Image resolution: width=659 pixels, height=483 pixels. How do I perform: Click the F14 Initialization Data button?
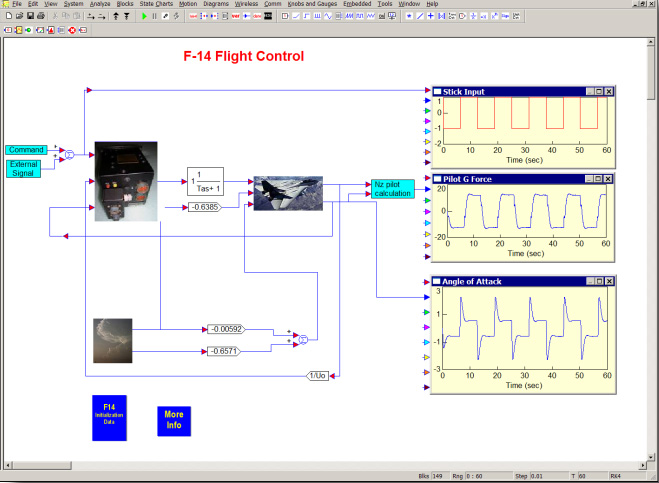coord(110,416)
